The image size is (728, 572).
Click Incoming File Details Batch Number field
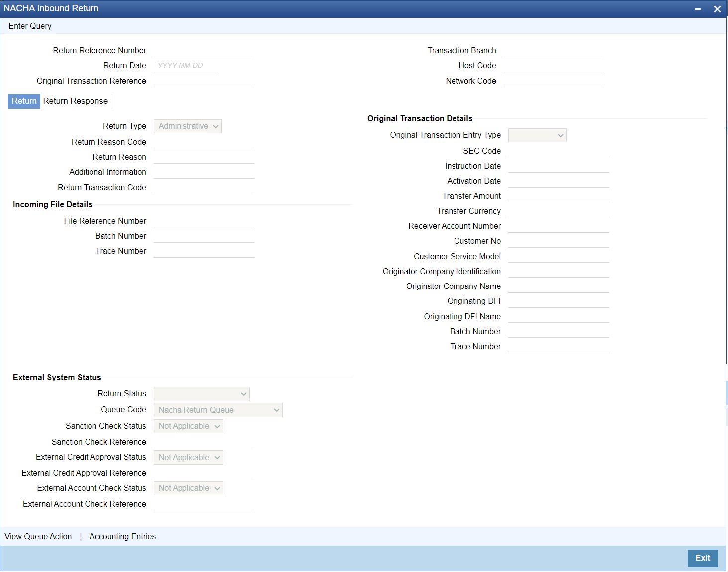[x=204, y=236]
